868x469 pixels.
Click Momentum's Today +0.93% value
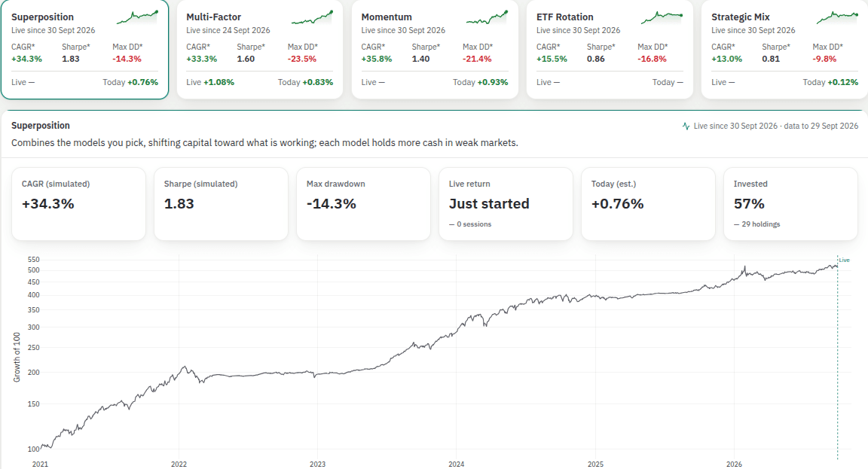click(493, 82)
